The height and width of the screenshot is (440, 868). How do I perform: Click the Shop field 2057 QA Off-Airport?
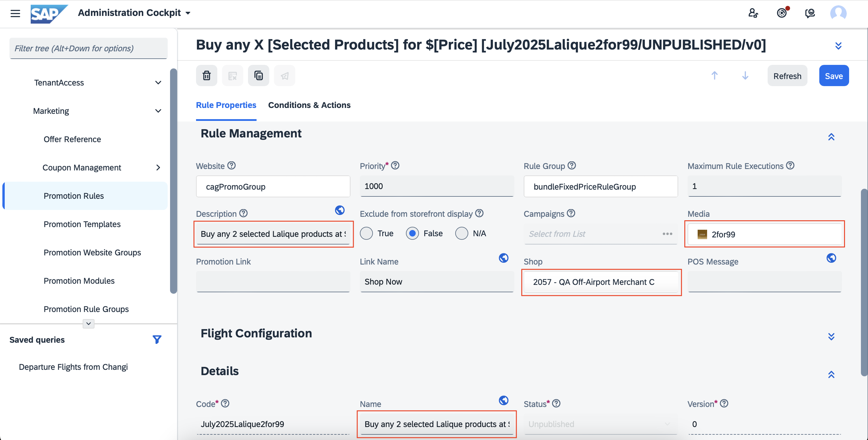tap(601, 282)
